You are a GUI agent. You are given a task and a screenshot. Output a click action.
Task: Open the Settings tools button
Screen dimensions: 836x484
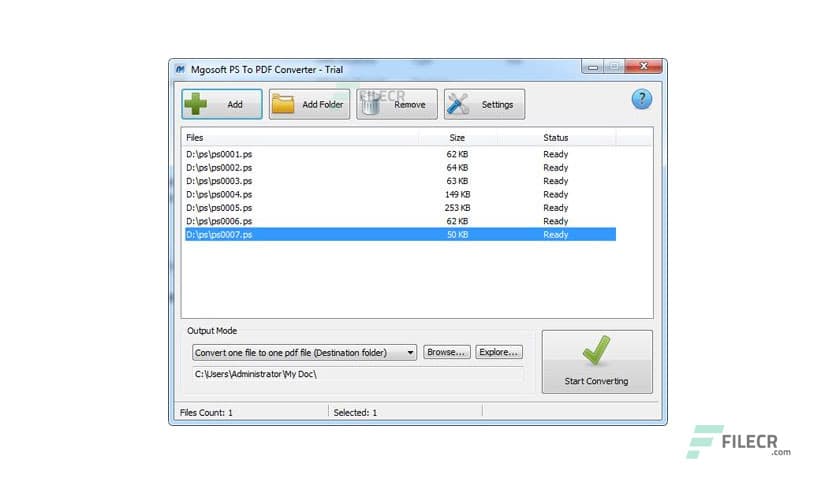coord(484,104)
